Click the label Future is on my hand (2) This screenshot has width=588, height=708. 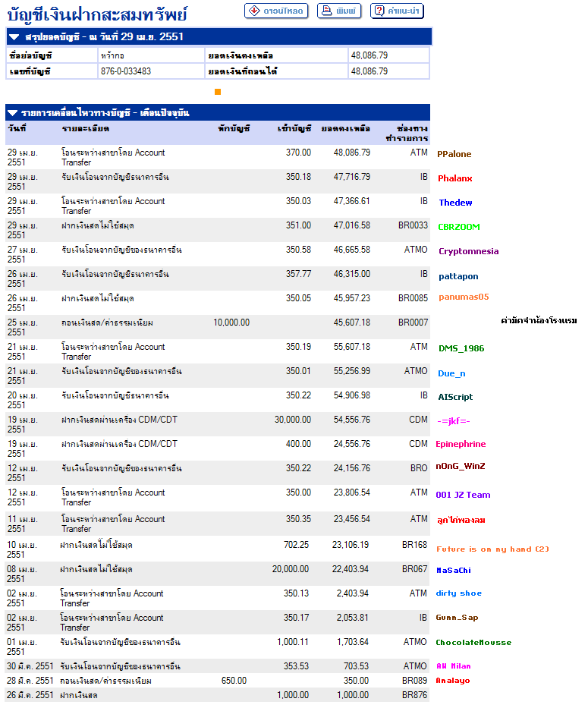coord(492,549)
